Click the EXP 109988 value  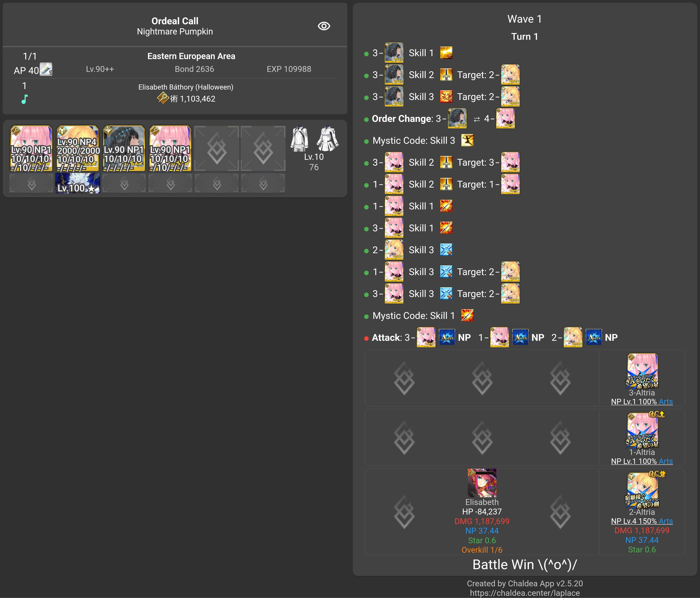click(x=289, y=69)
